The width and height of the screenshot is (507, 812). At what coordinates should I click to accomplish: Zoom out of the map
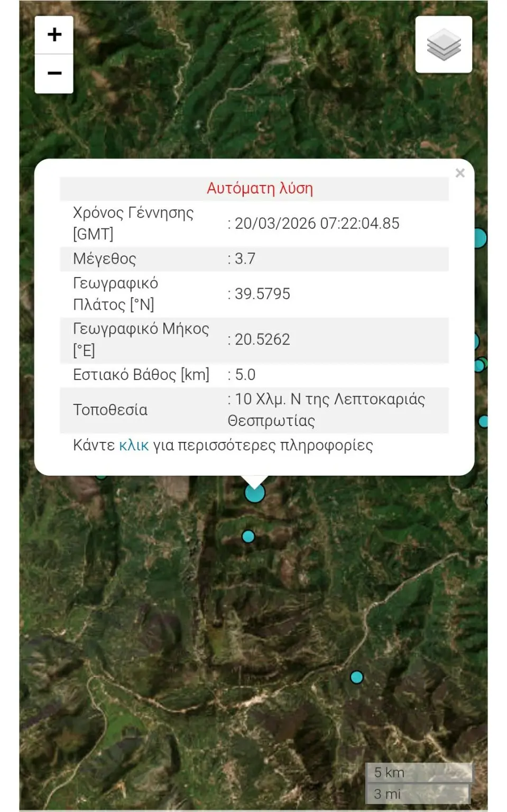click(54, 73)
